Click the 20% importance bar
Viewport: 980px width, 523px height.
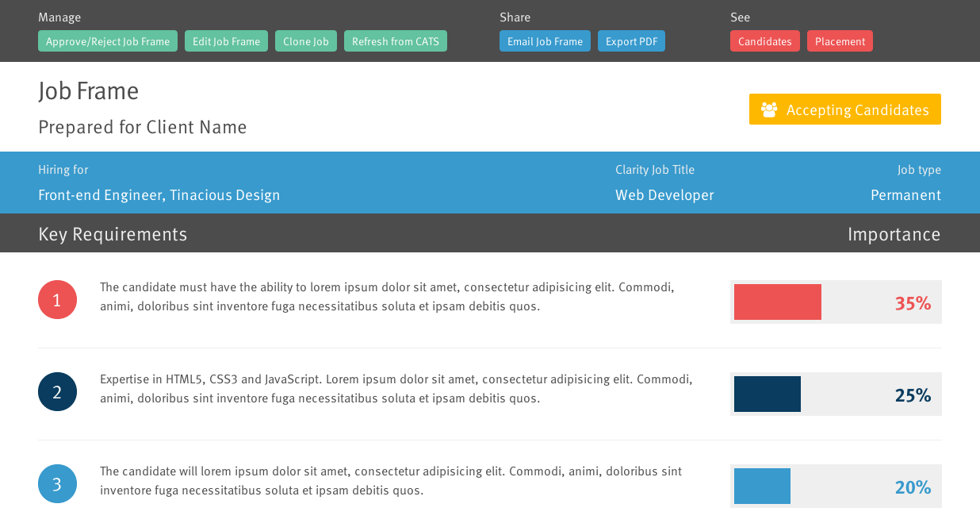click(x=836, y=486)
